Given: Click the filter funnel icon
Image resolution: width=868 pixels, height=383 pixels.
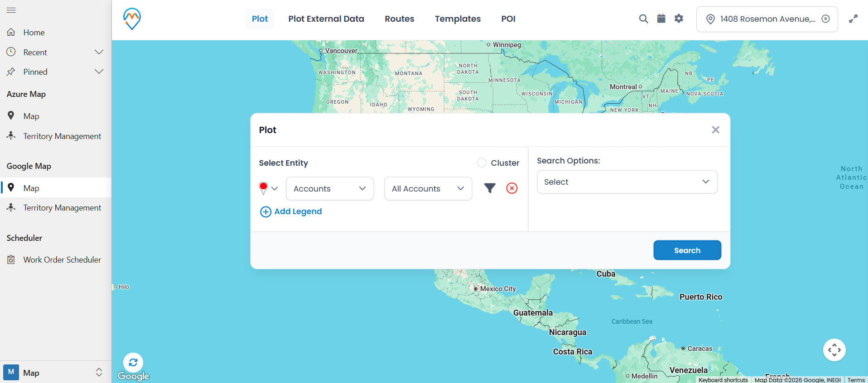Looking at the screenshot, I should pos(489,188).
